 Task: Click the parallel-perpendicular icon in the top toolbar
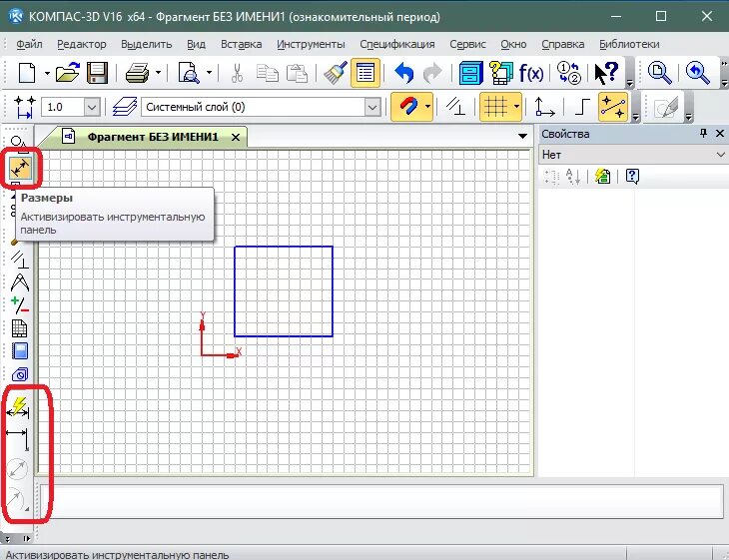click(x=455, y=107)
